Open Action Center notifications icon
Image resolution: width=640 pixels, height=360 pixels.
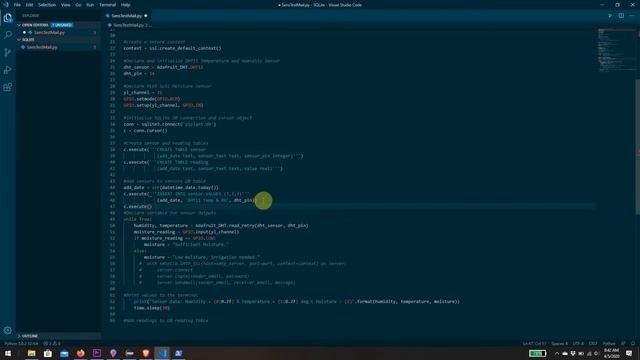click(629, 353)
